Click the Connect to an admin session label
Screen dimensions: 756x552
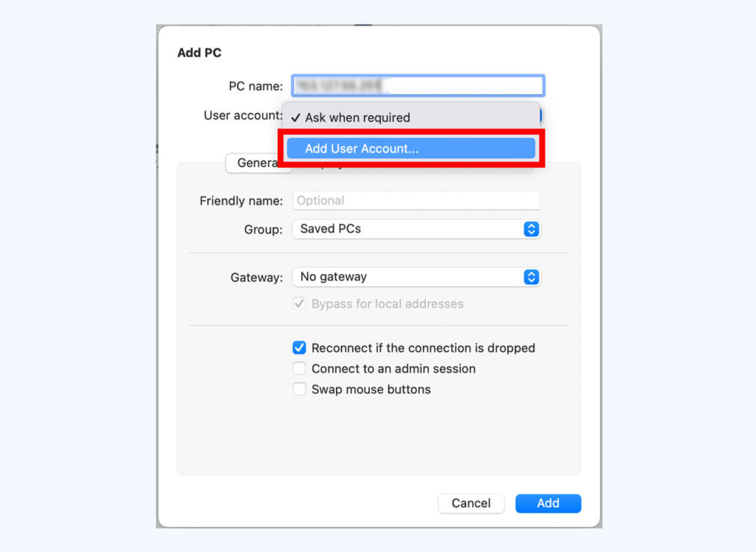pyautogui.click(x=394, y=369)
